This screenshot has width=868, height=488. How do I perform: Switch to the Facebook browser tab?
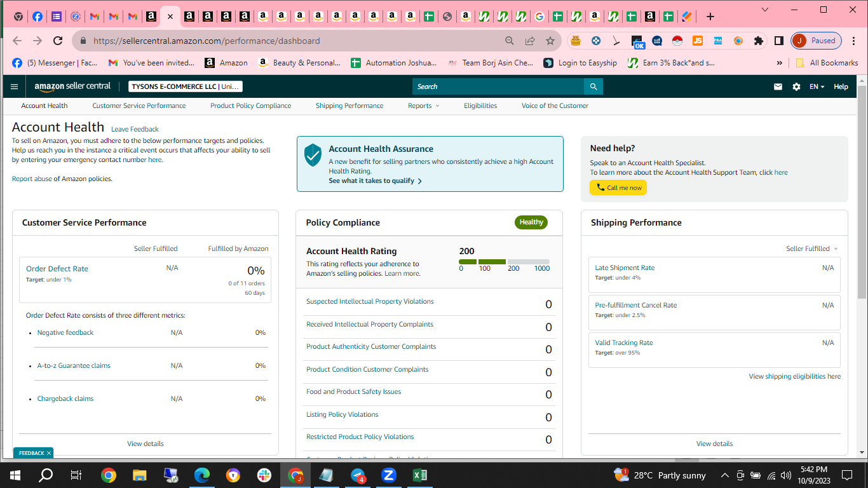37,17
